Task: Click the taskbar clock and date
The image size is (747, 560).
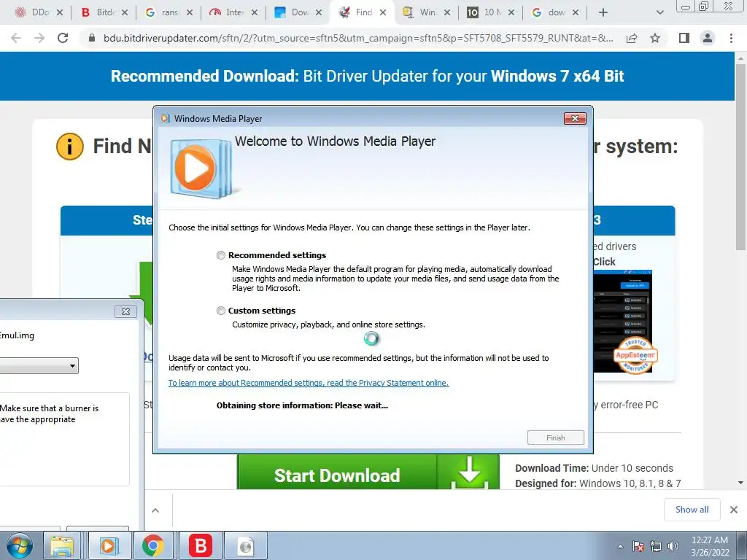Action: tap(710, 546)
